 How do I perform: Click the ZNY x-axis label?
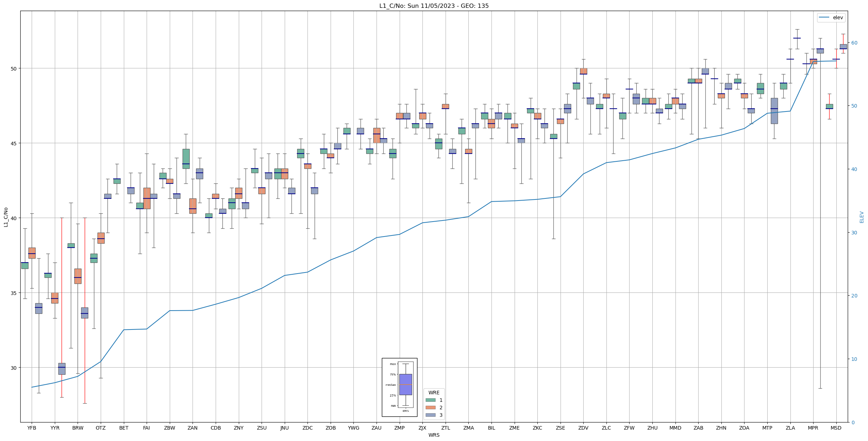tap(239, 428)
